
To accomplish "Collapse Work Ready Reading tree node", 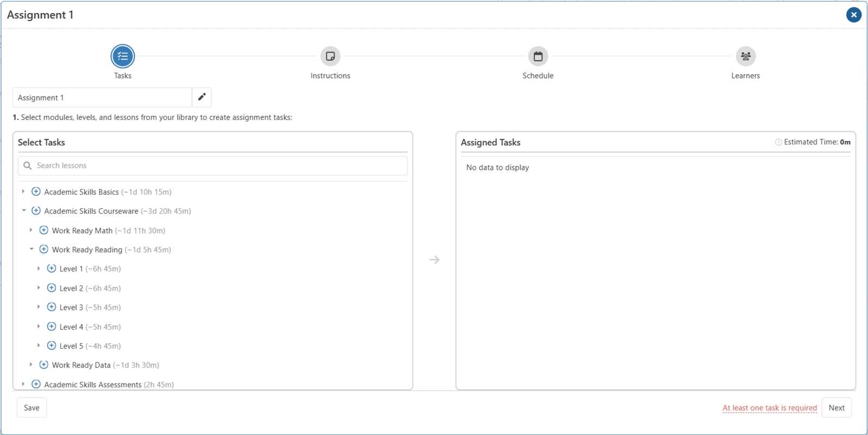I will pyautogui.click(x=31, y=249).
